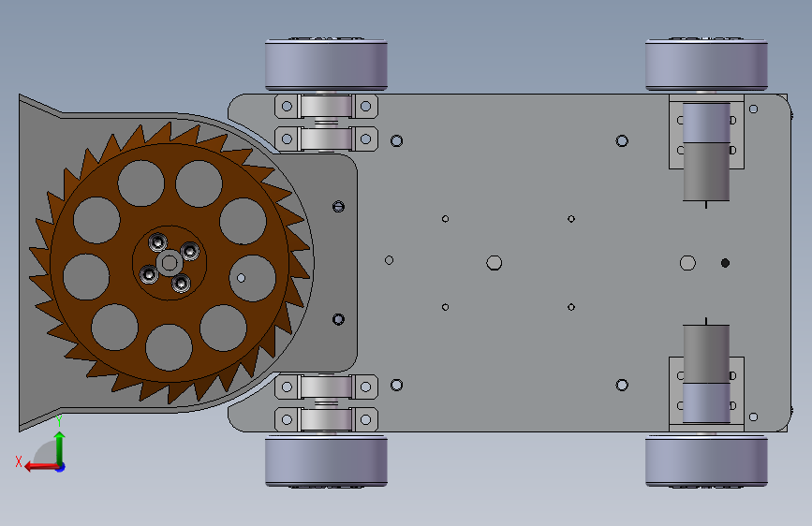
Task: Select the red X axis arrow of the triad
Action: point(41,466)
